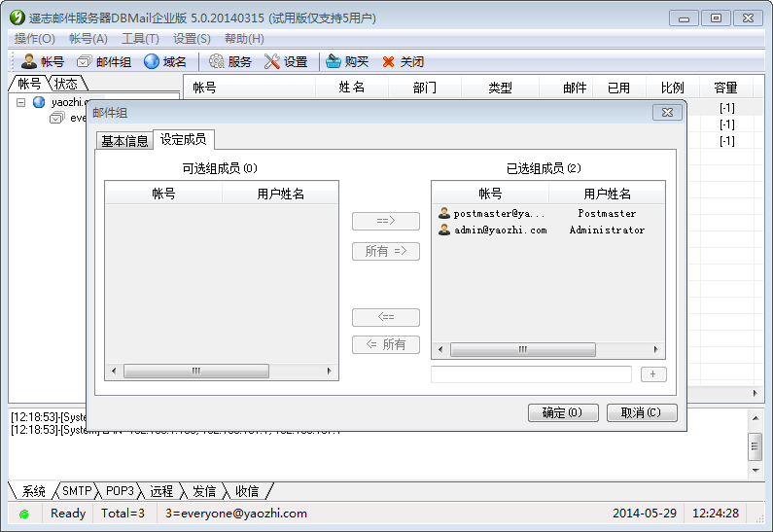The image size is (773, 532).
Task: Switch to the 远程 log tab
Action: pos(161,491)
